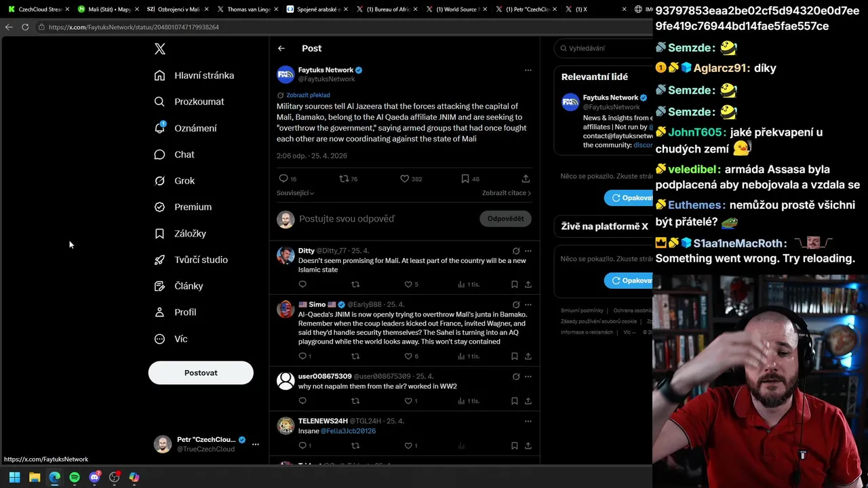Expand Víc more options
868x488 pixels.
[x=170, y=339]
